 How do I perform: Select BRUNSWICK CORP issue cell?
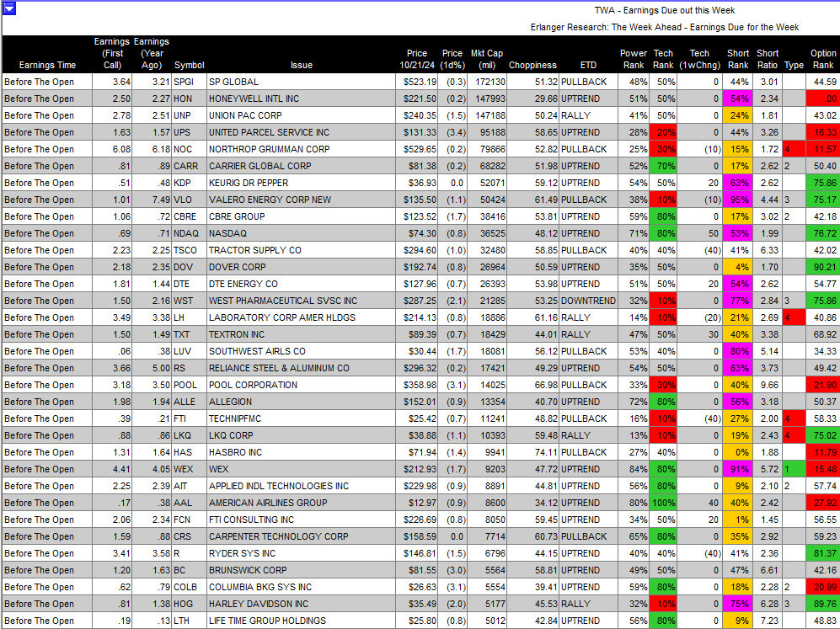pos(301,571)
